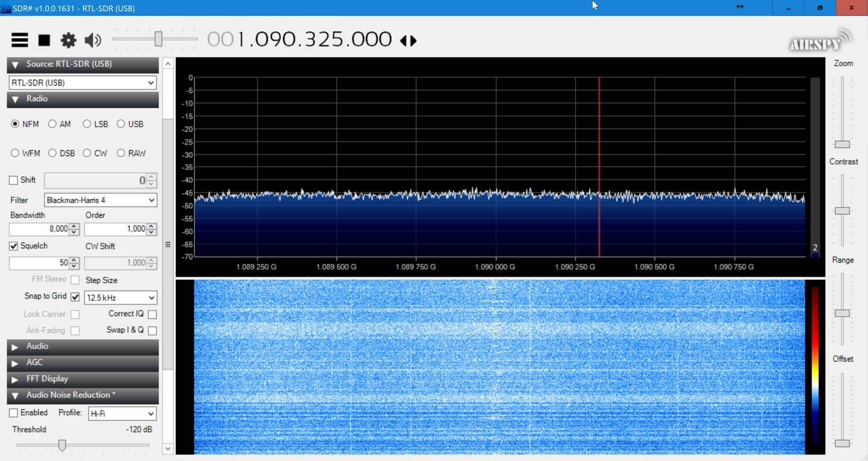The height and width of the screenshot is (461, 868).
Task: Expand the AGC panel
Action: pyautogui.click(x=83, y=363)
